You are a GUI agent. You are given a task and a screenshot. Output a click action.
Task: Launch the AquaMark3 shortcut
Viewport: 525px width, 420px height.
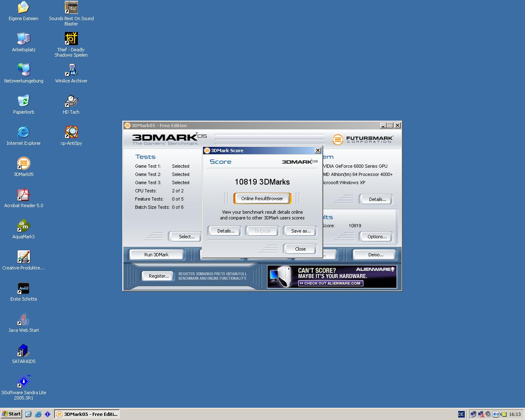[x=23, y=229]
